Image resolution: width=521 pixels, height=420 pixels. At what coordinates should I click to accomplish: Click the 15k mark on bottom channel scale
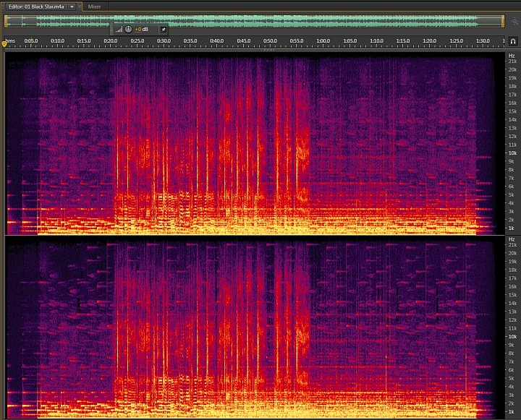(512, 295)
